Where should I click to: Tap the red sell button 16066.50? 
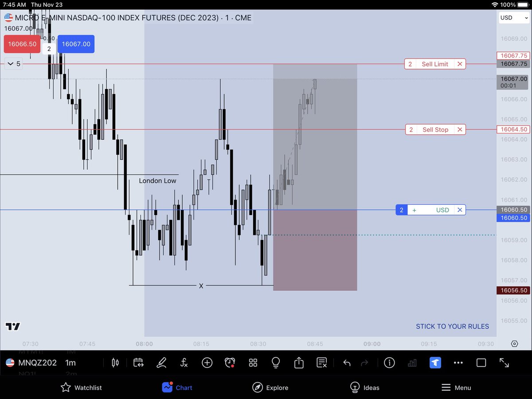pyautogui.click(x=23, y=44)
